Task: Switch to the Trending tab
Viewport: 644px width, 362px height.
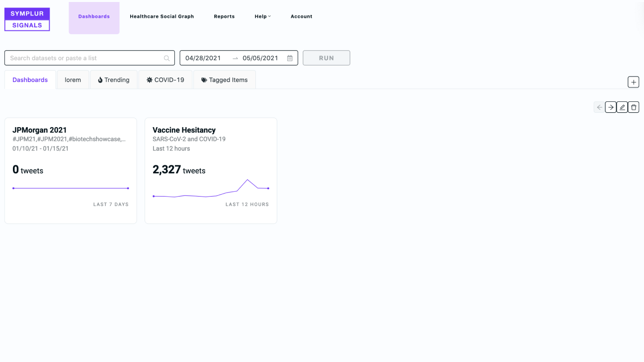Action: point(114,80)
